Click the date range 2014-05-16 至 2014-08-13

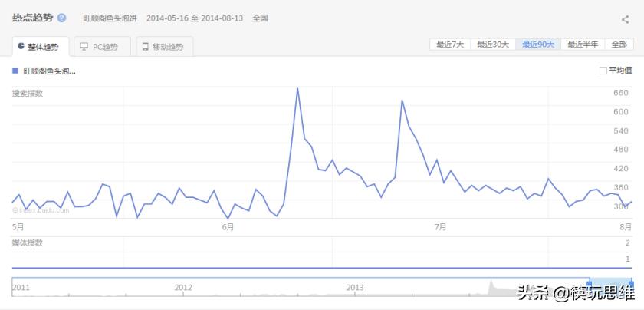coord(195,18)
